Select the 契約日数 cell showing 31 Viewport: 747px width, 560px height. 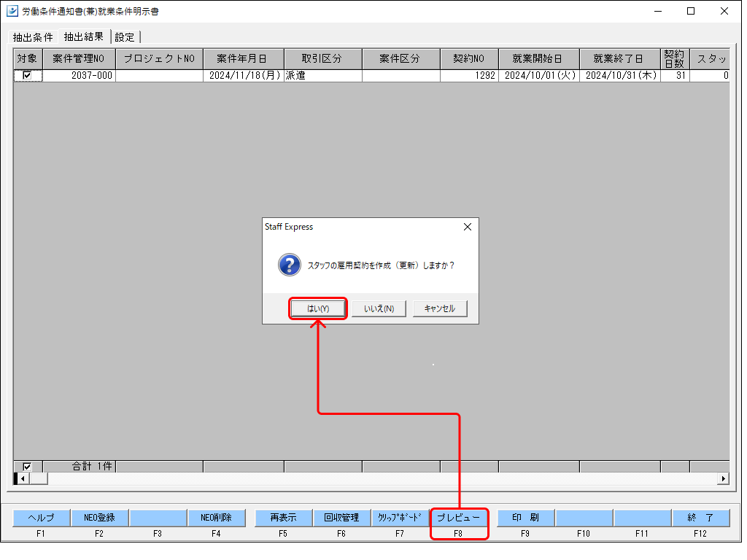(x=675, y=76)
